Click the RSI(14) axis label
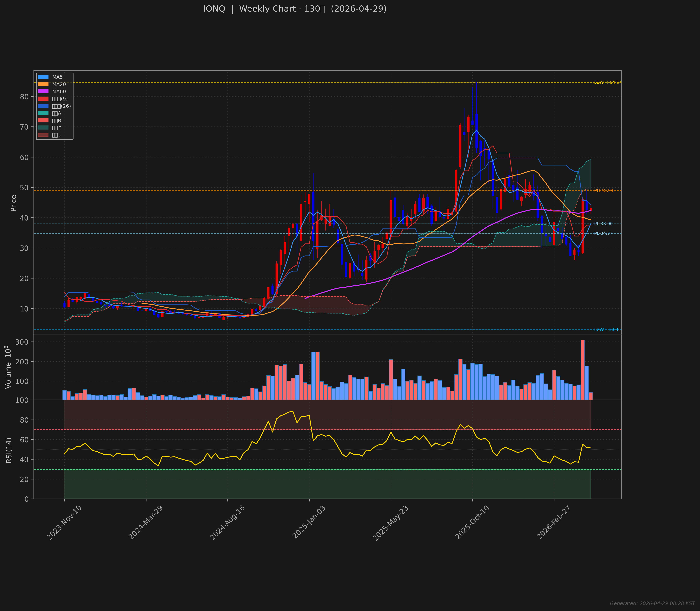 (x=9, y=450)
